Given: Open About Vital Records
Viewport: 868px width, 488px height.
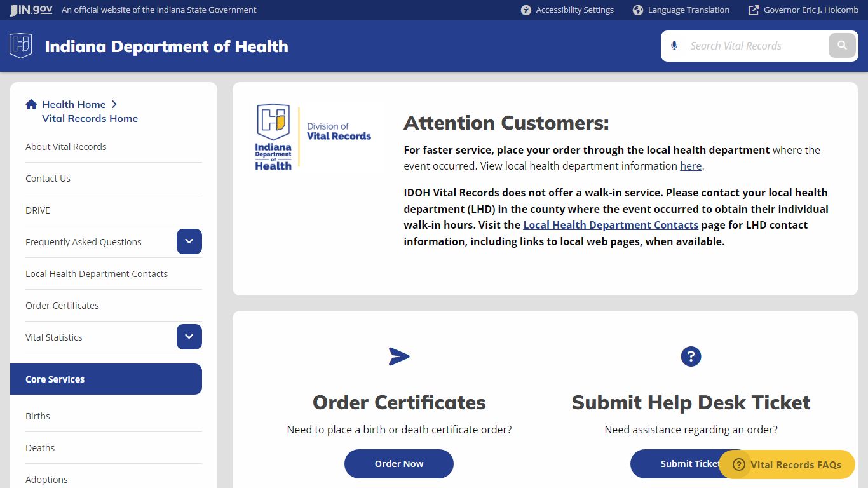Looking at the screenshot, I should point(66,147).
